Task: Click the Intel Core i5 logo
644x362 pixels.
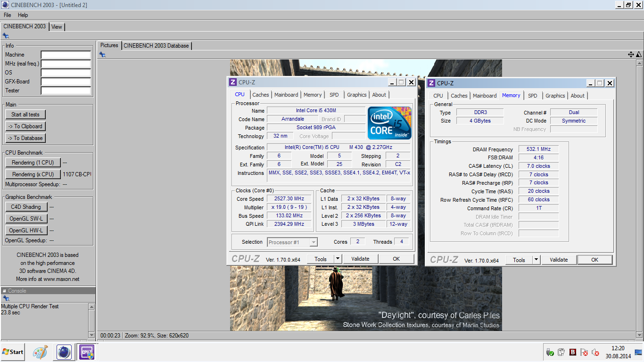Action: [389, 123]
